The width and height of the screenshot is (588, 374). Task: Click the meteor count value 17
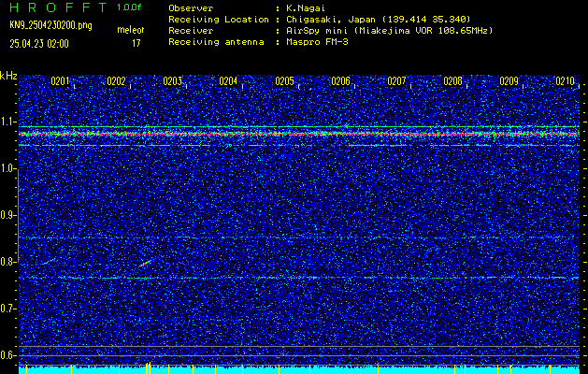click(136, 44)
